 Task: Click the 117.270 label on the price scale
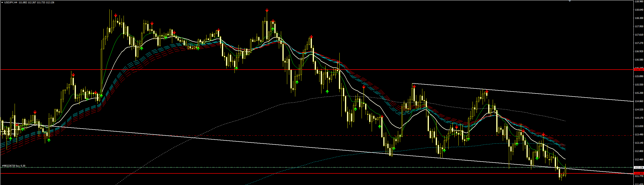pyautogui.click(x=639, y=43)
